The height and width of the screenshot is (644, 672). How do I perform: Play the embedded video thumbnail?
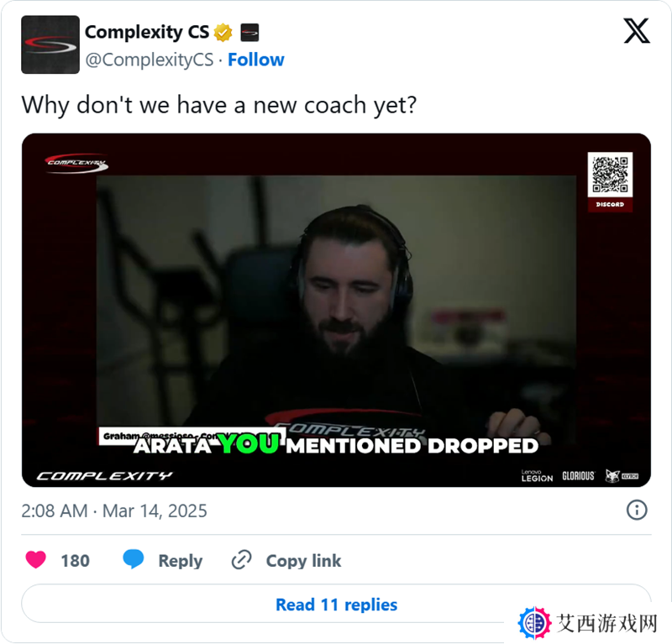pos(337,310)
